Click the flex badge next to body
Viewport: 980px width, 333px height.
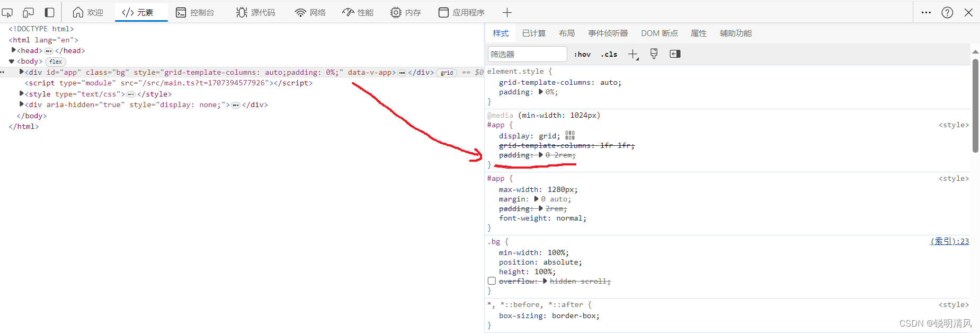(x=56, y=62)
